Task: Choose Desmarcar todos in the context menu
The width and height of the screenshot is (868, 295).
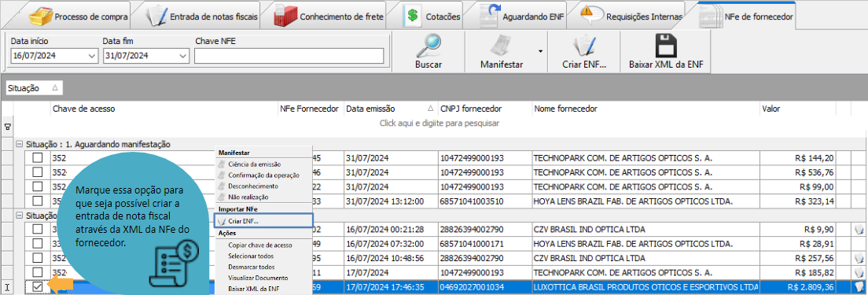Action: pos(252,267)
